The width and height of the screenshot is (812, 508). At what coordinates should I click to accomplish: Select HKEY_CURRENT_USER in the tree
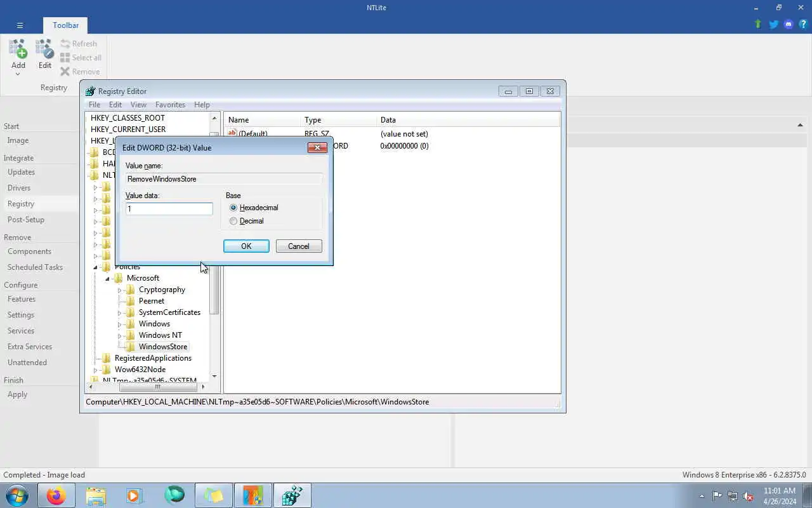click(128, 130)
